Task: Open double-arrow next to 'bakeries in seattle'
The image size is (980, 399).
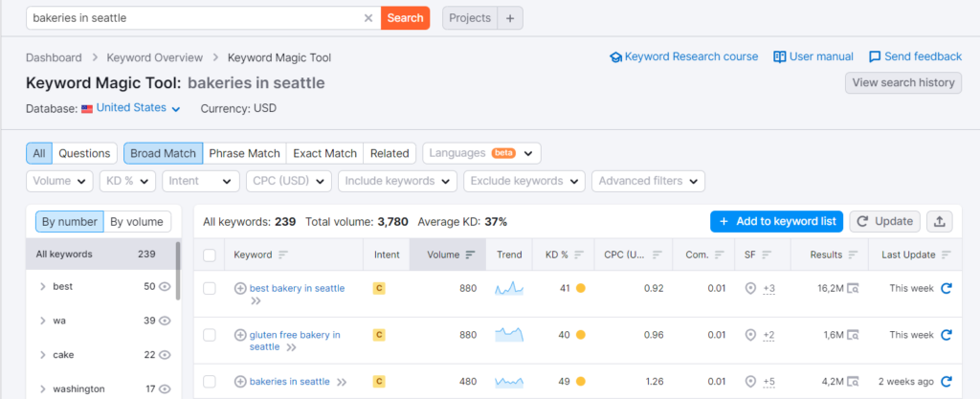Action: point(342,382)
